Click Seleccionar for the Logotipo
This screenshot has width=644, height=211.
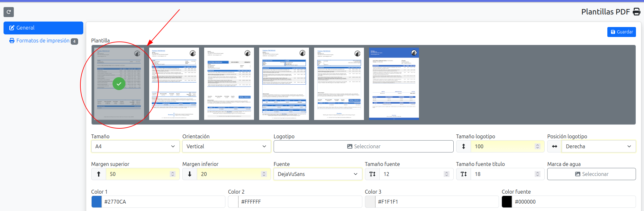click(363, 146)
